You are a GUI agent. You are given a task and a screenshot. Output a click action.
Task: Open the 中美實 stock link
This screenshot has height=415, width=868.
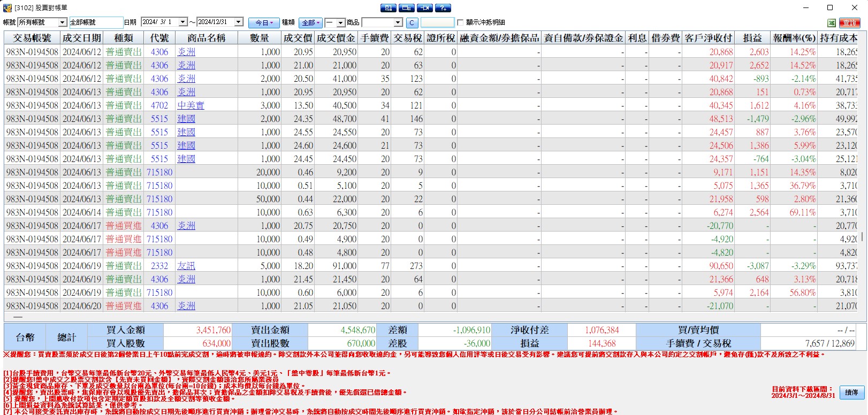coord(191,105)
